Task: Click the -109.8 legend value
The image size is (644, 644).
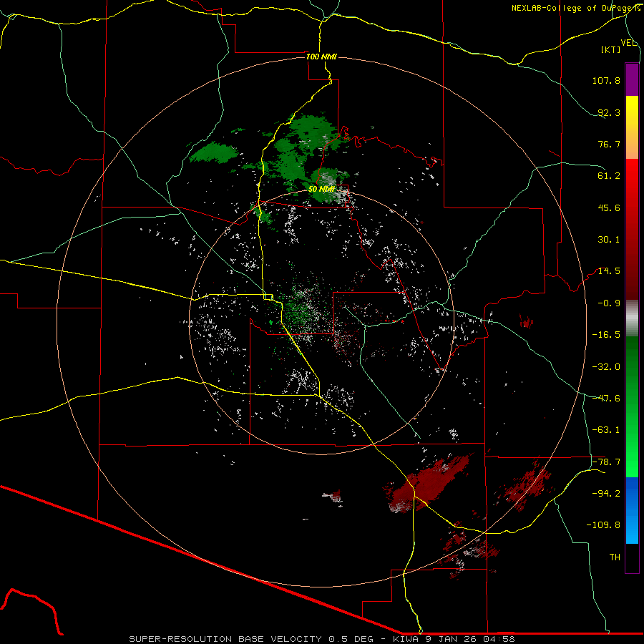Action: [x=603, y=525]
